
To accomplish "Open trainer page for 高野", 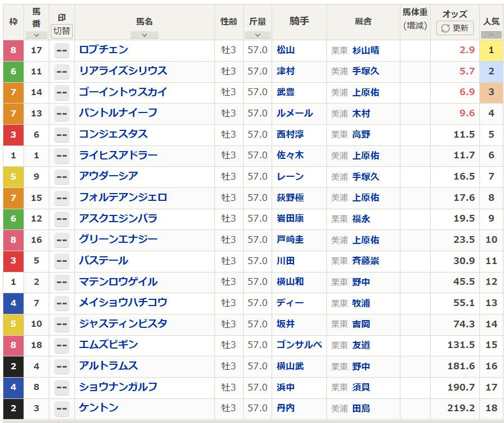I will click(x=361, y=135).
